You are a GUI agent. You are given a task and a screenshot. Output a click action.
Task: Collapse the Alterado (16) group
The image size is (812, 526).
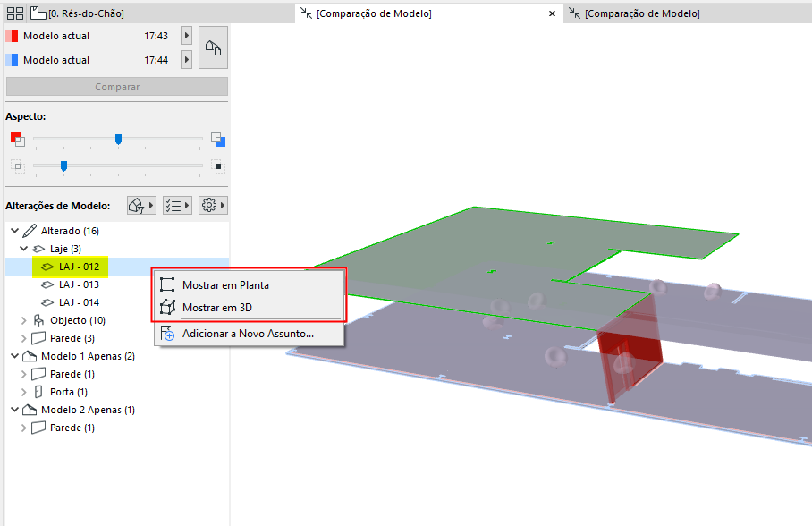coord(14,231)
